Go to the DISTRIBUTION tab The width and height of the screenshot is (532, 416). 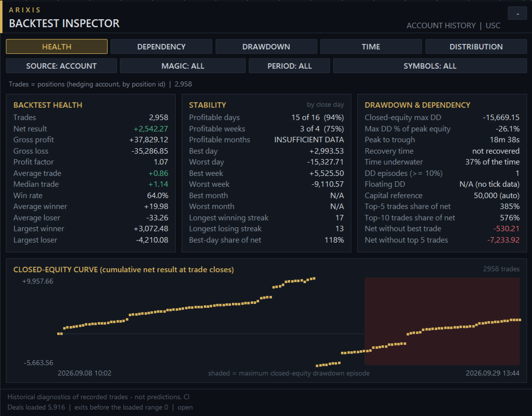476,46
